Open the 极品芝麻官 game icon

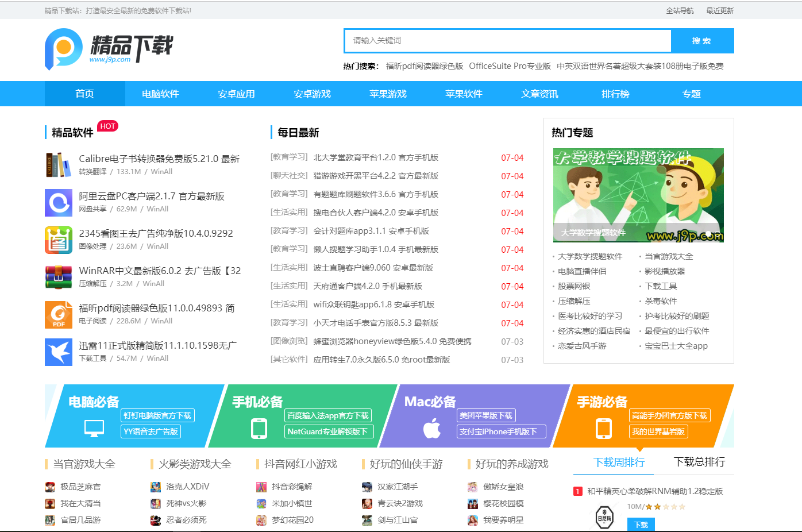[50, 487]
